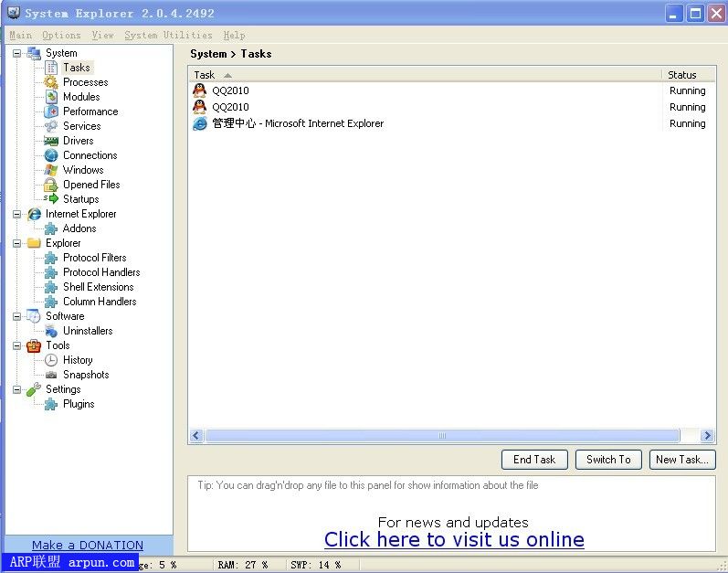Collapse the System tree node
The image size is (728, 573).
coord(16,53)
